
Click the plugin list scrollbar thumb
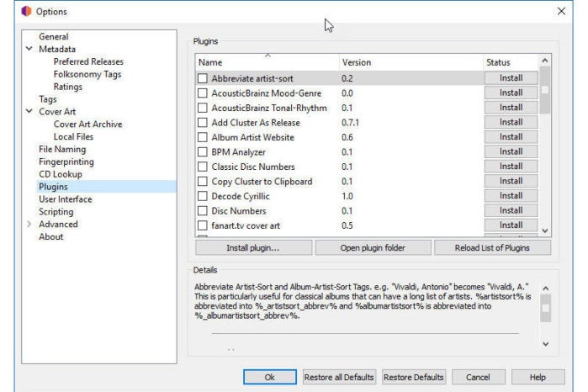click(x=545, y=90)
